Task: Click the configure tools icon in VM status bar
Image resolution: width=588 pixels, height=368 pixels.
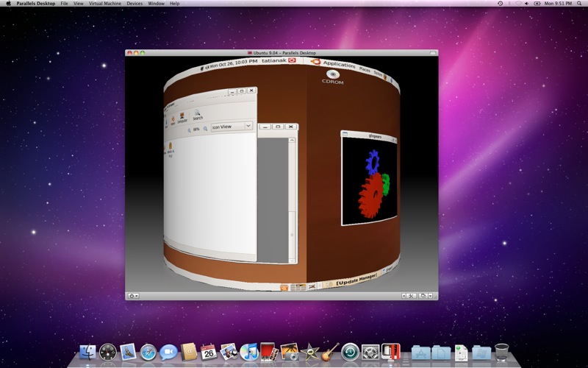Action: 411,296
